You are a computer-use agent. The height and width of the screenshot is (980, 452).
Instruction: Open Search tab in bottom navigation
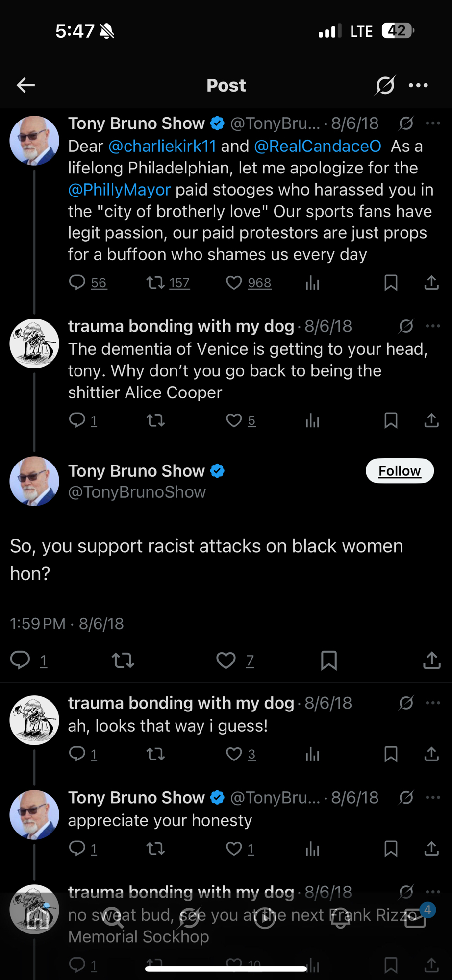(113, 917)
